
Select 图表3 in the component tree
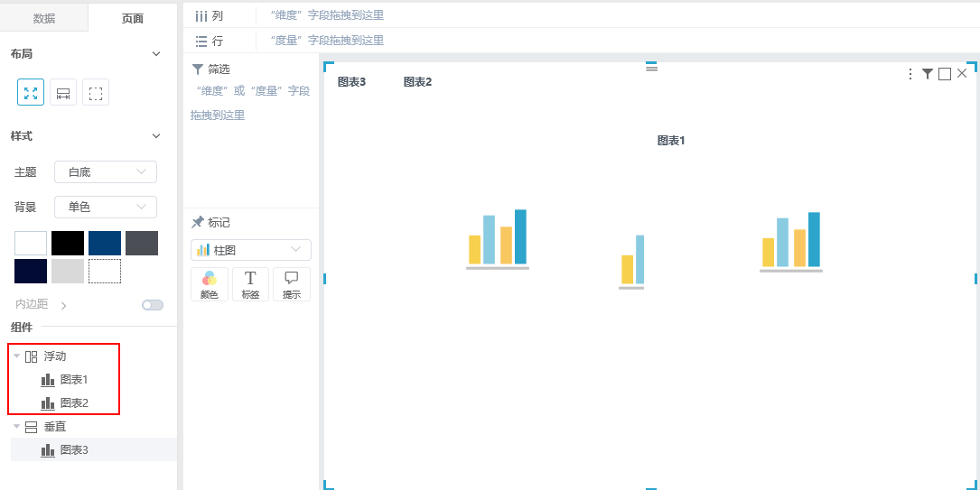74,450
